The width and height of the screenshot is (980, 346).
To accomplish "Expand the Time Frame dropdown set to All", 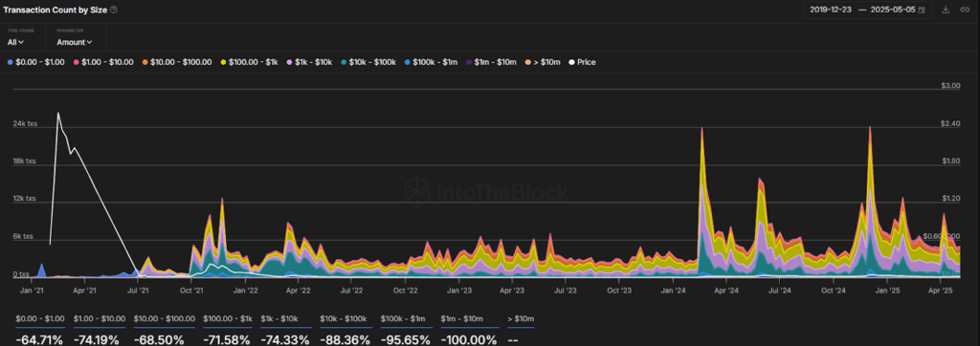I will [15, 42].
